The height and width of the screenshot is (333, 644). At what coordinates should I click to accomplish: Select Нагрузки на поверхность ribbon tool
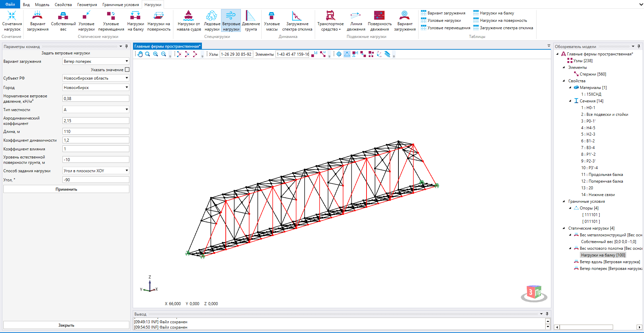pos(159,21)
